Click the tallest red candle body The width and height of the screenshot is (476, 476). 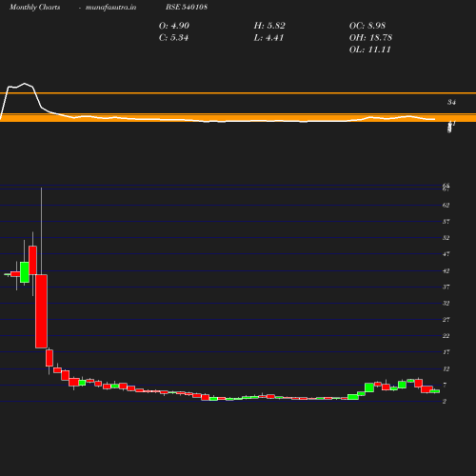[x=41, y=311]
